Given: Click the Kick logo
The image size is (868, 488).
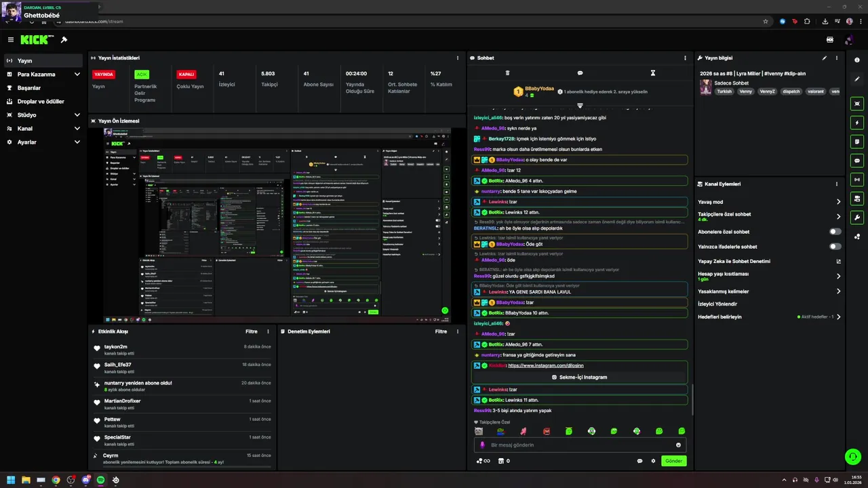Looking at the screenshot, I should 35,40.
